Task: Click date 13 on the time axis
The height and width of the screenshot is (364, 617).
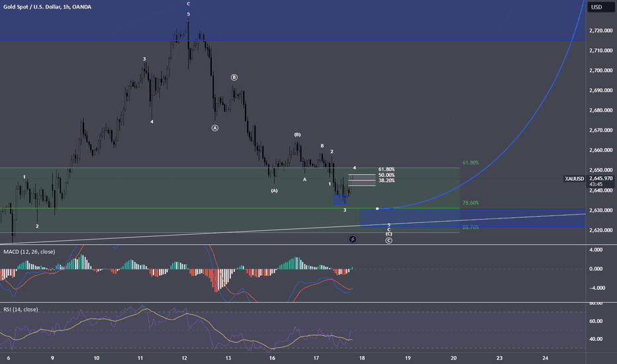Action: click(x=228, y=358)
